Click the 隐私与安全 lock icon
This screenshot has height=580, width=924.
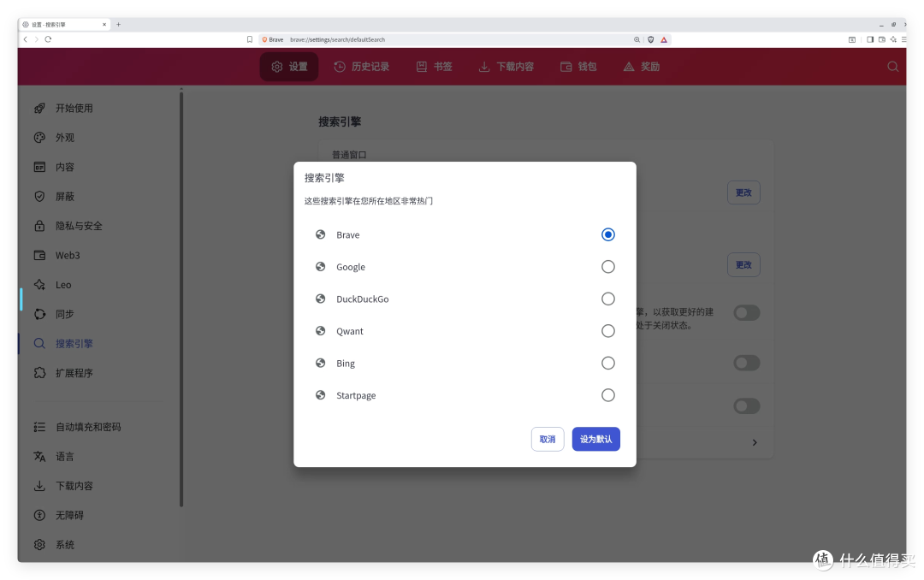[x=39, y=226]
